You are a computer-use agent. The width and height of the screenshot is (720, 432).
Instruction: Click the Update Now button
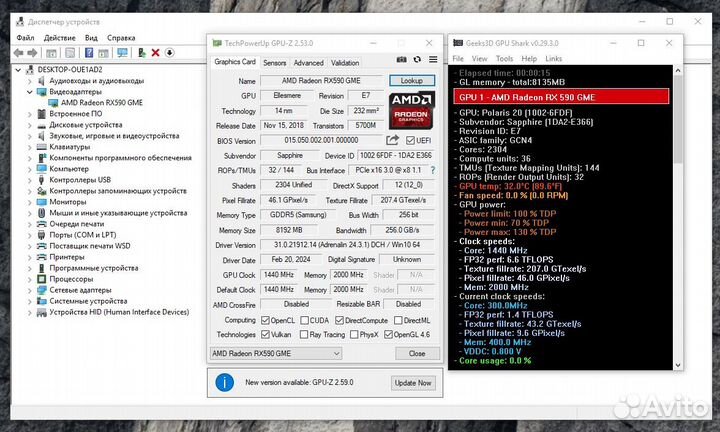pos(413,383)
